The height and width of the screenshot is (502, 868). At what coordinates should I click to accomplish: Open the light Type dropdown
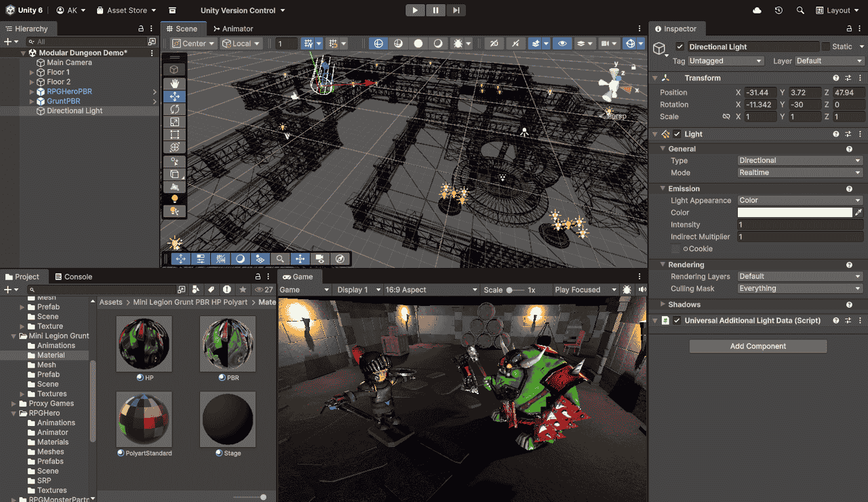click(800, 161)
